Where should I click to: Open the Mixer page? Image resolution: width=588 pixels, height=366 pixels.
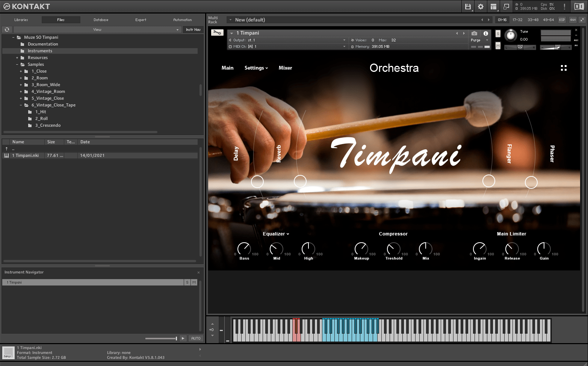click(285, 68)
